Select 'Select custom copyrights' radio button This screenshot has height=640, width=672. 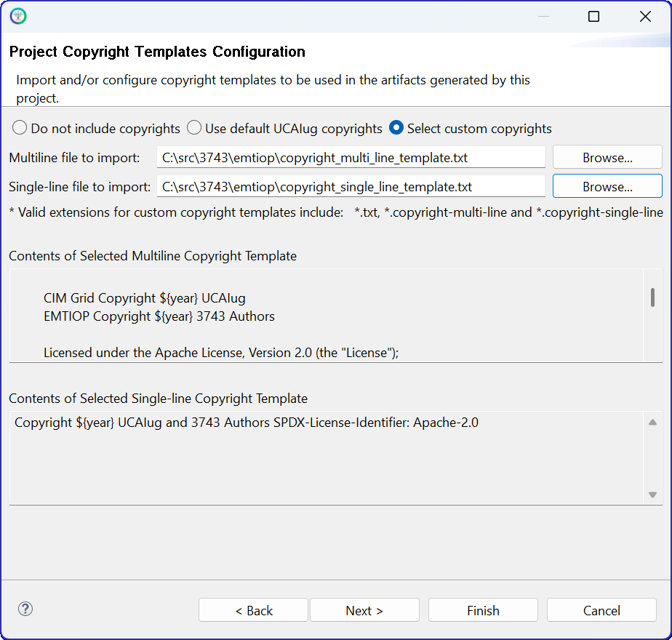coord(396,128)
